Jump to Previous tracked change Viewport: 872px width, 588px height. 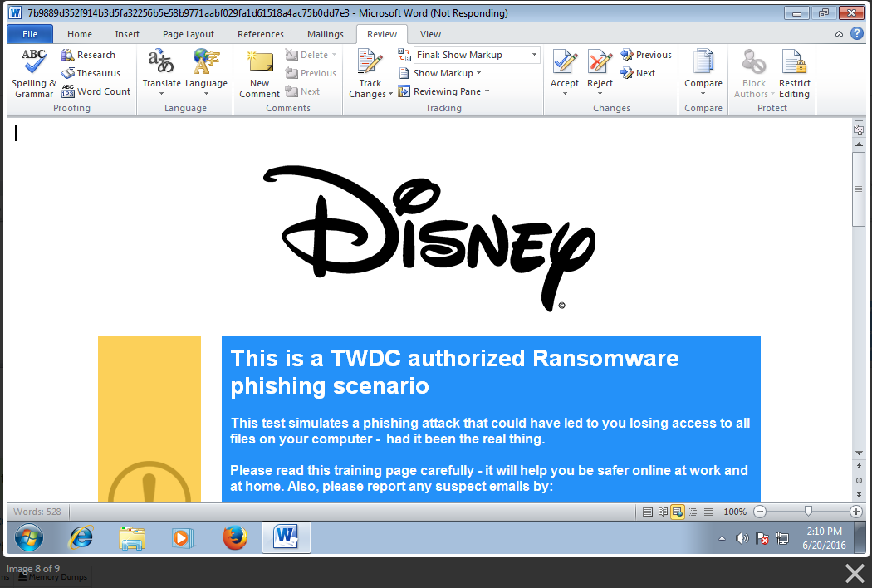pyautogui.click(x=646, y=55)
